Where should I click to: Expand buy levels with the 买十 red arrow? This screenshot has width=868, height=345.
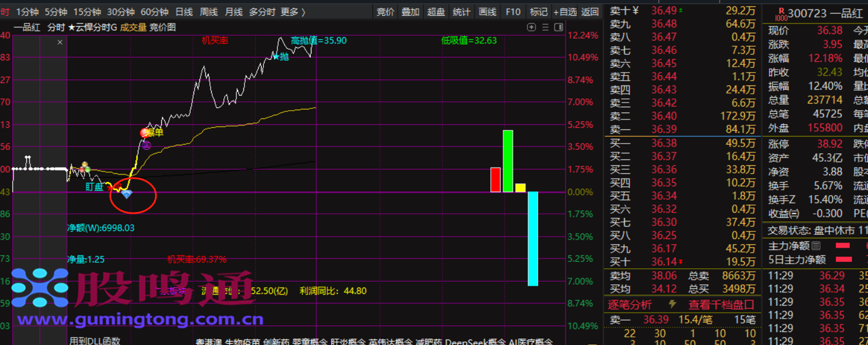pos(680,262)
